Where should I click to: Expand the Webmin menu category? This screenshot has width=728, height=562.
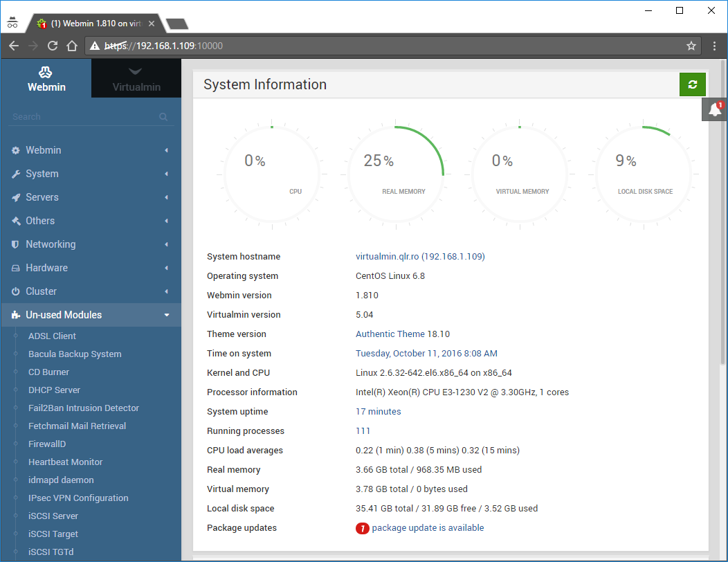[91, 150]
